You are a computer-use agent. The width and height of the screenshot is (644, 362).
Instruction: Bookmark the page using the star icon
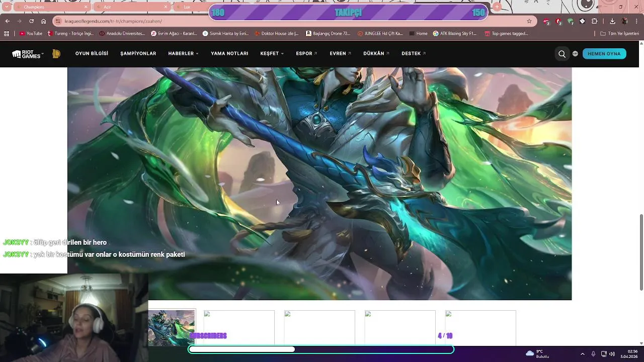pos(529,21)
